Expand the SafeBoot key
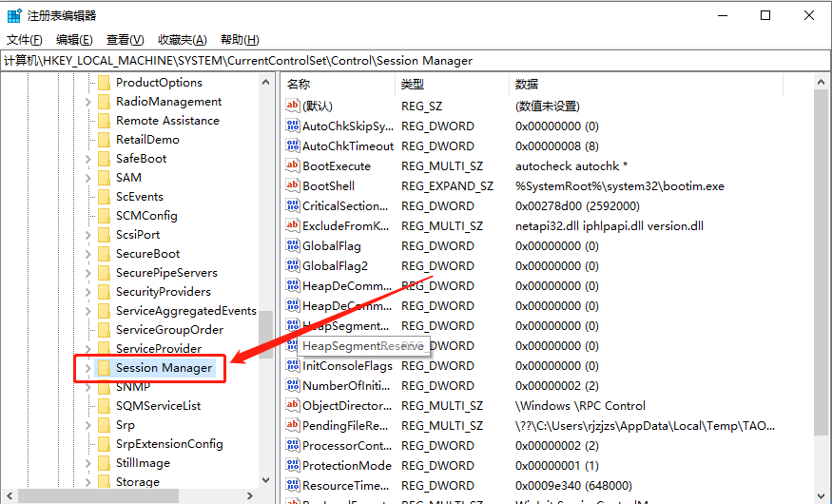832x504 pixels. (88, 159)
